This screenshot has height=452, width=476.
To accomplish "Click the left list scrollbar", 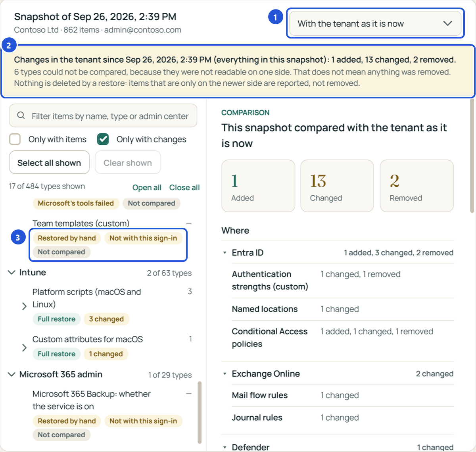I will (200, 412).
